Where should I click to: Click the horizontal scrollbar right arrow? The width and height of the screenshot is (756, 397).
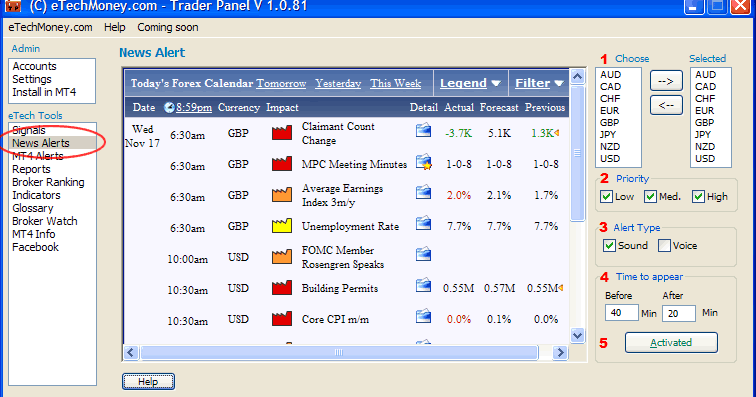[x=560, y=353]
